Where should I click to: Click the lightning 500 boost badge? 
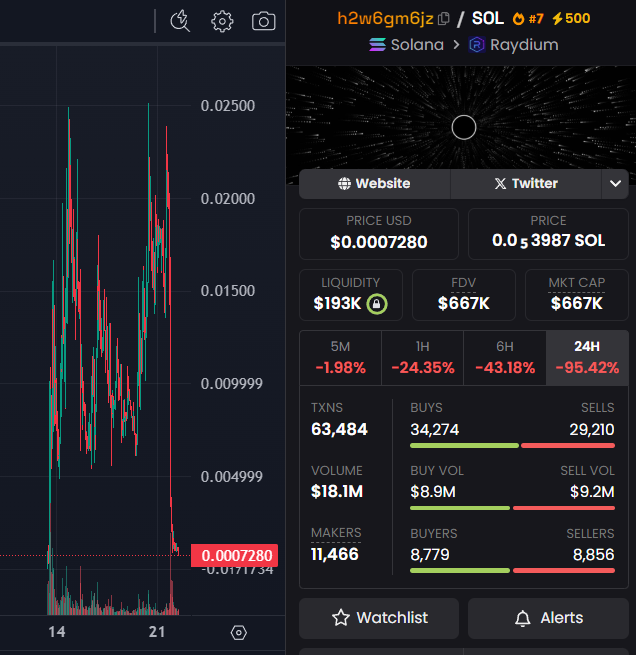[571, 19]
